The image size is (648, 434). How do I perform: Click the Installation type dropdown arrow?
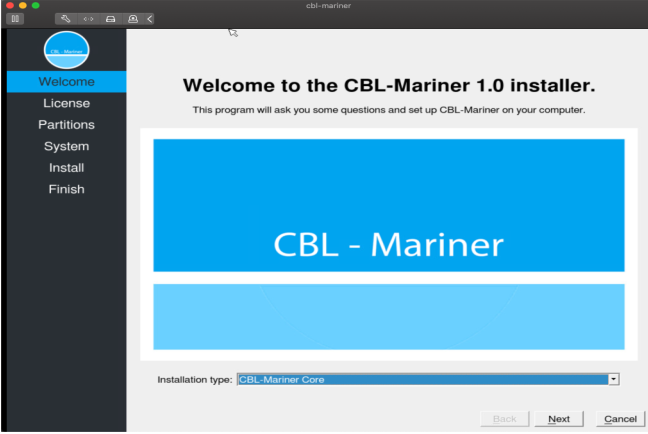pos(614,379)
